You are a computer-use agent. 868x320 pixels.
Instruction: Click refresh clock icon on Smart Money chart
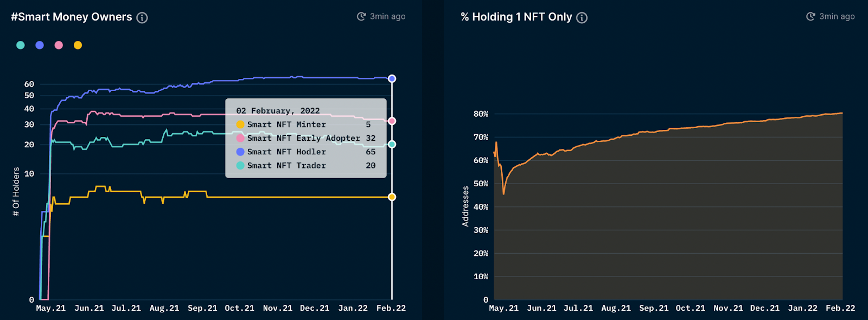pyautogui.click(x=361, y=16)
